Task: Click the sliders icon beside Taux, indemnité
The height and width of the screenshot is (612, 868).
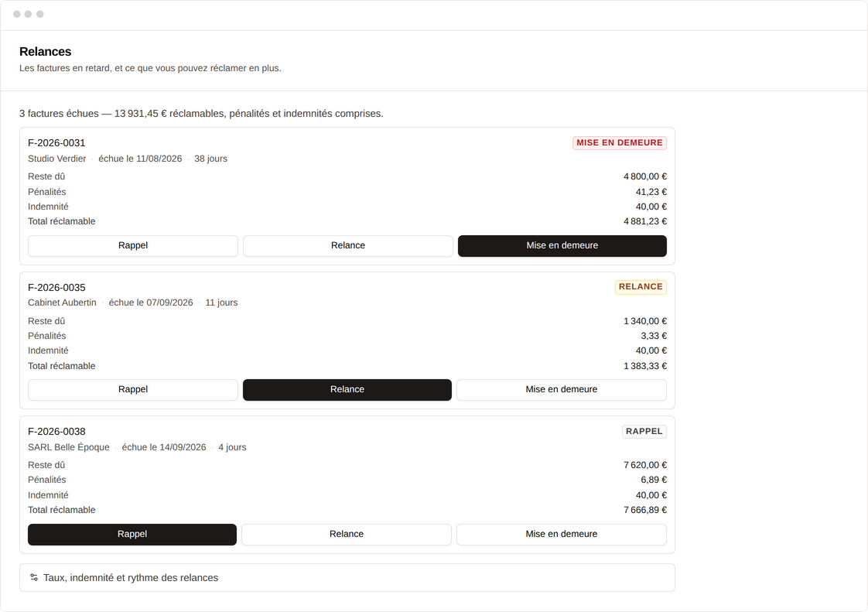Action: 34,577
